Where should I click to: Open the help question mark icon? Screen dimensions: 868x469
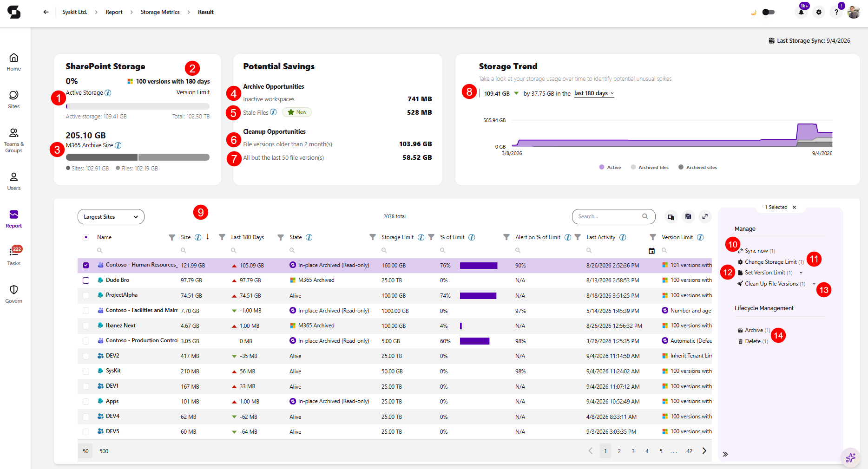point(836,12)
